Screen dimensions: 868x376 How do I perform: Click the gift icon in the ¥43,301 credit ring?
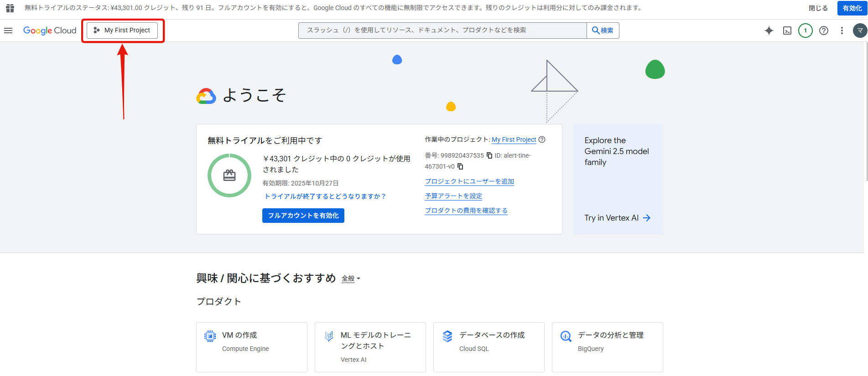click(229, 175)
